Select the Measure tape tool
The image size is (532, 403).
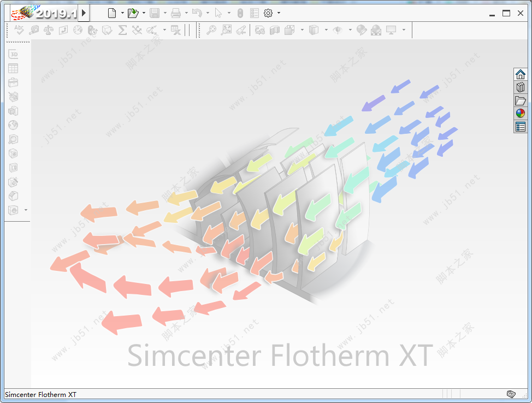click(34, 30)
